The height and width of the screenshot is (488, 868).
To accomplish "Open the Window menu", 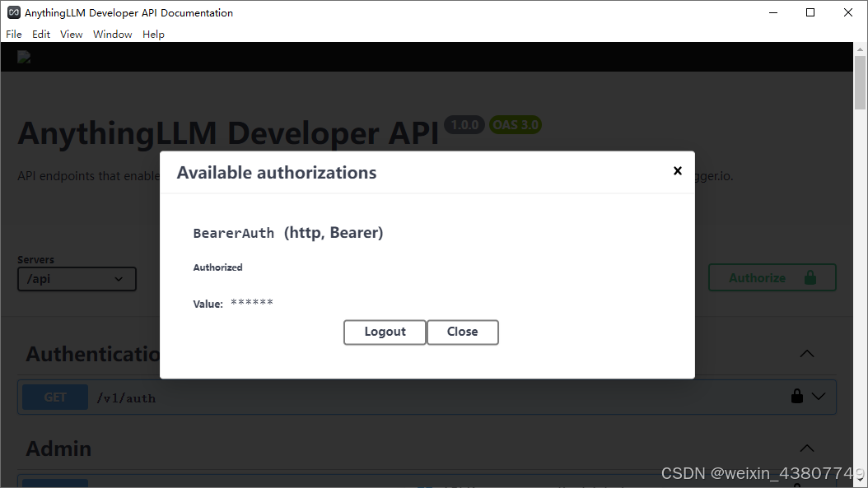I will 112,35.
